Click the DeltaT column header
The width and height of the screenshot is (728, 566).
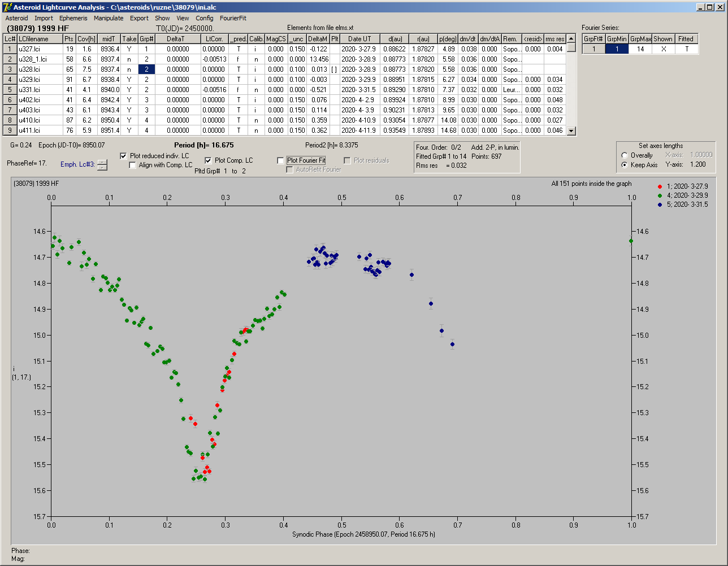click(x=177, y=39)
